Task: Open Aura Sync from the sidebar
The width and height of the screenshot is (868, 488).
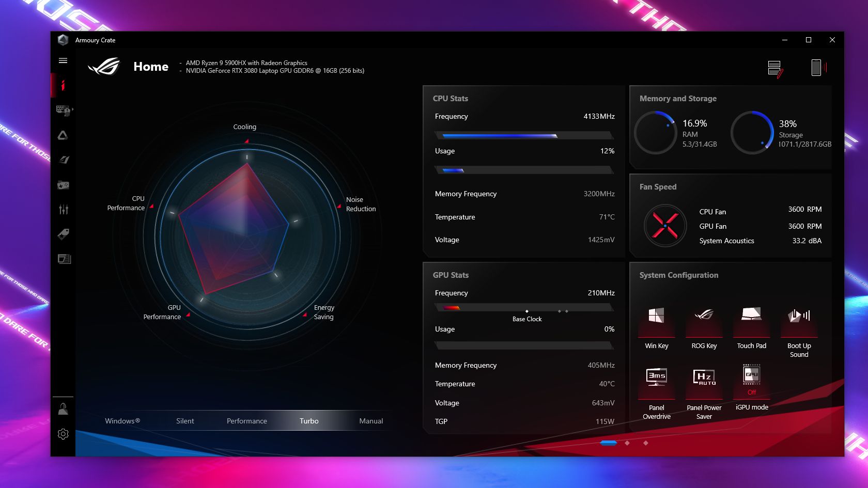Action: click(x=63, y=135)
